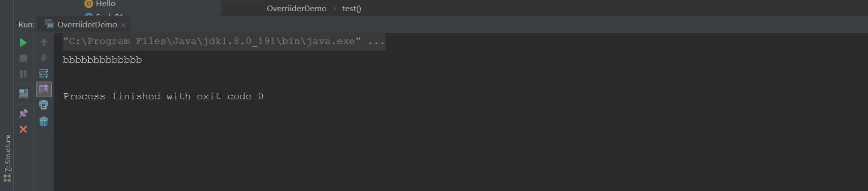Click the Restore Layout icon

[23, 94]
